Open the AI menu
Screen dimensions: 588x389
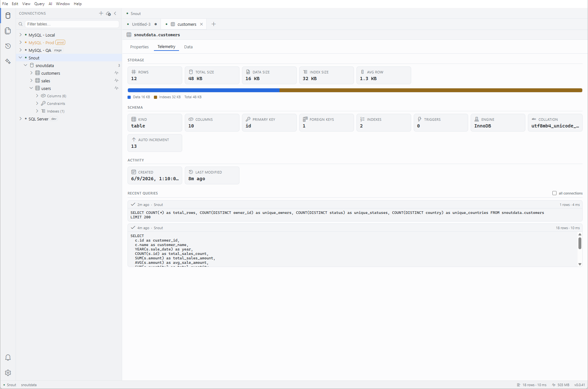50,4
